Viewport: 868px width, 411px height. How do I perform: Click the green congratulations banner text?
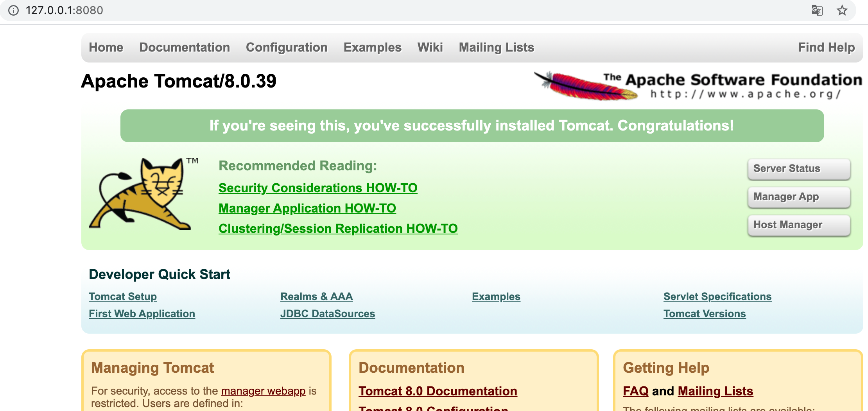472,126
